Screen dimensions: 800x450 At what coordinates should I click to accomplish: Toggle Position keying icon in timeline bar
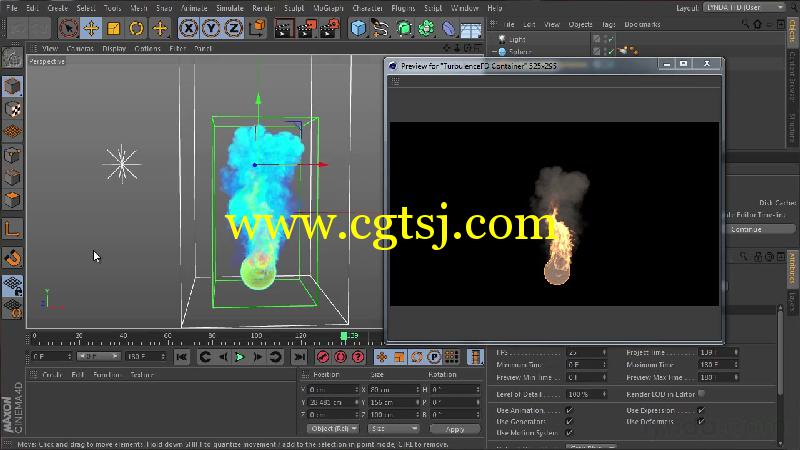pos(382,357)
